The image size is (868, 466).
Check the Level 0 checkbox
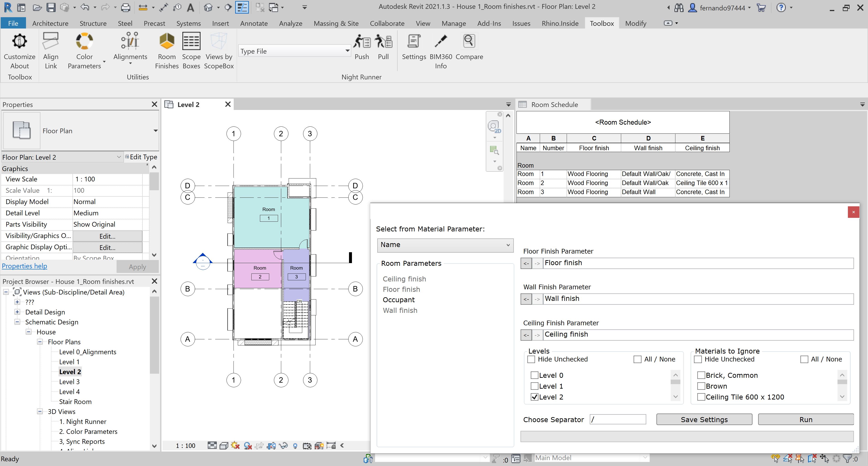coord(534,375)
